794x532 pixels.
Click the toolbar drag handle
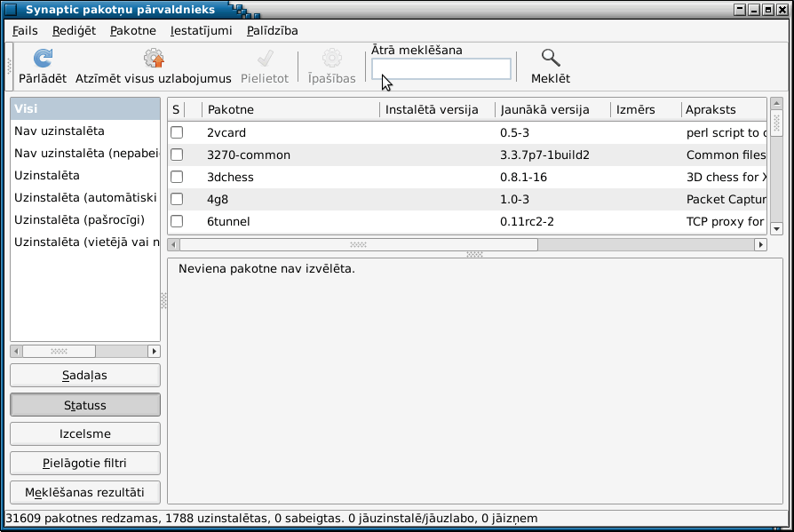9,66
